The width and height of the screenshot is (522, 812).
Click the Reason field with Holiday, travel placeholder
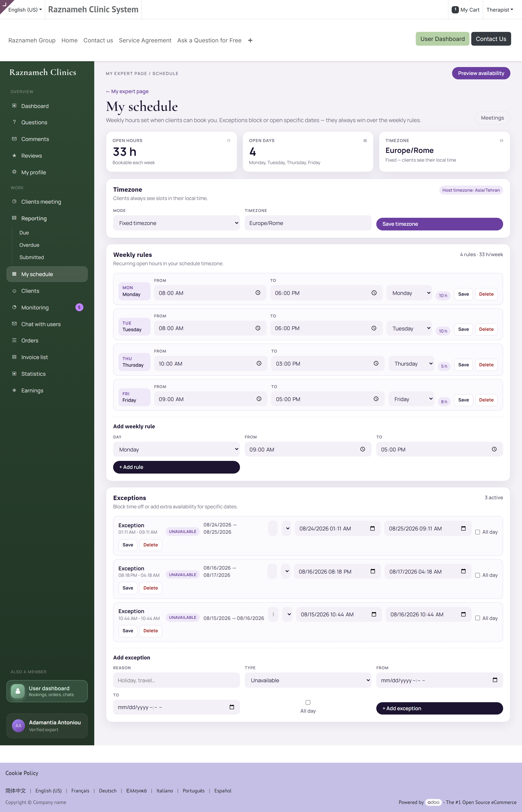click(176, 680)
